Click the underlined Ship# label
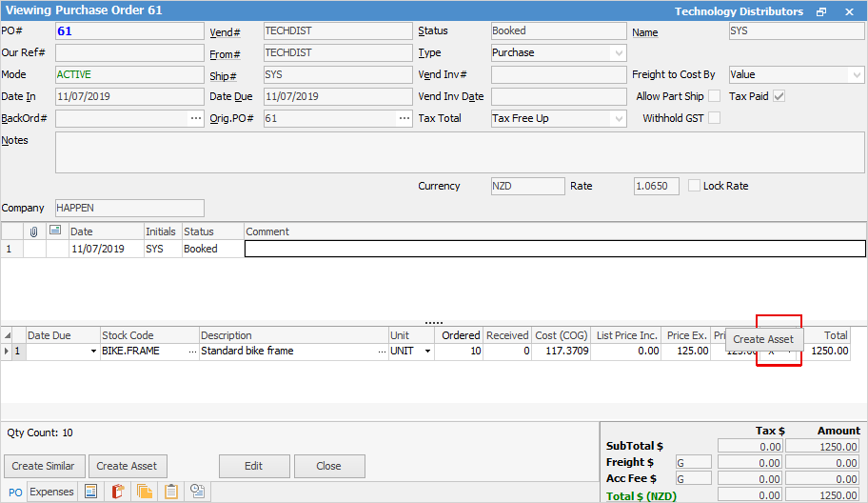Image resolution: width=868 pixels, height=503 pixels. point(223,76)
